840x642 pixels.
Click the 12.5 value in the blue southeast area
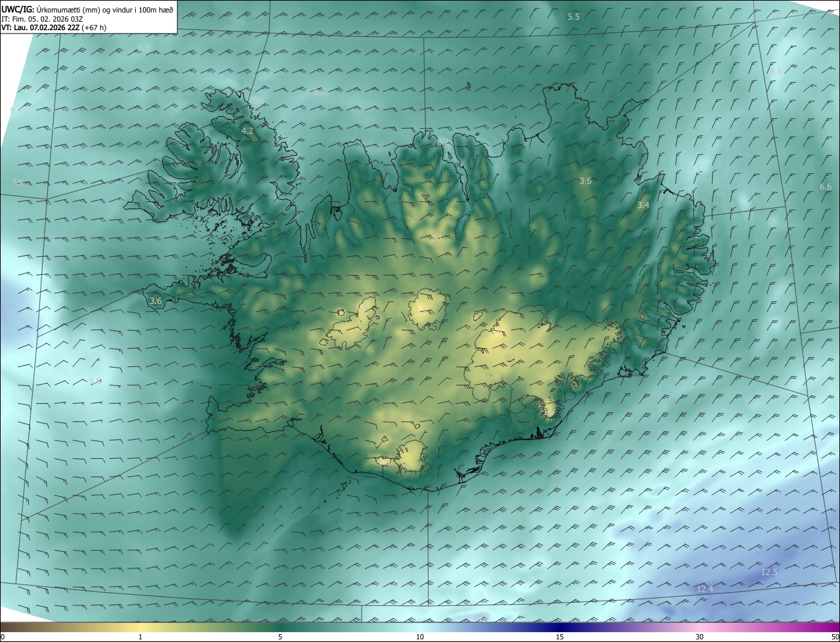(x=769, y=572)
